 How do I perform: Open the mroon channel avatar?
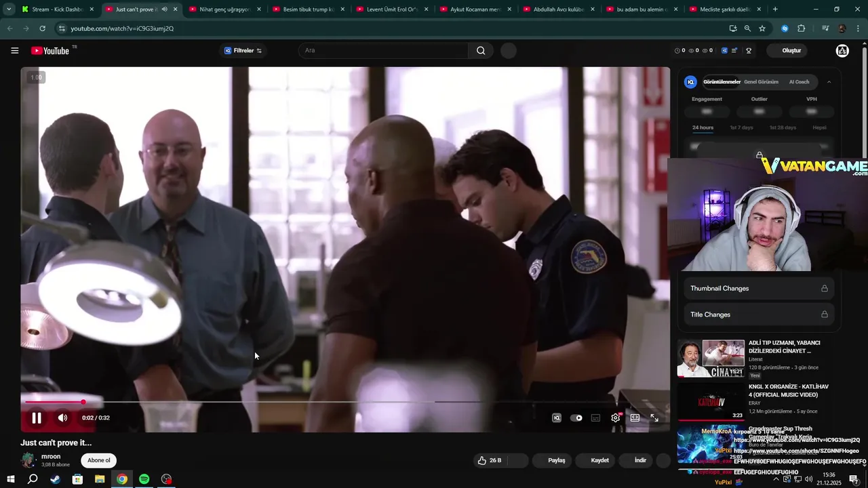coord(28,460)
